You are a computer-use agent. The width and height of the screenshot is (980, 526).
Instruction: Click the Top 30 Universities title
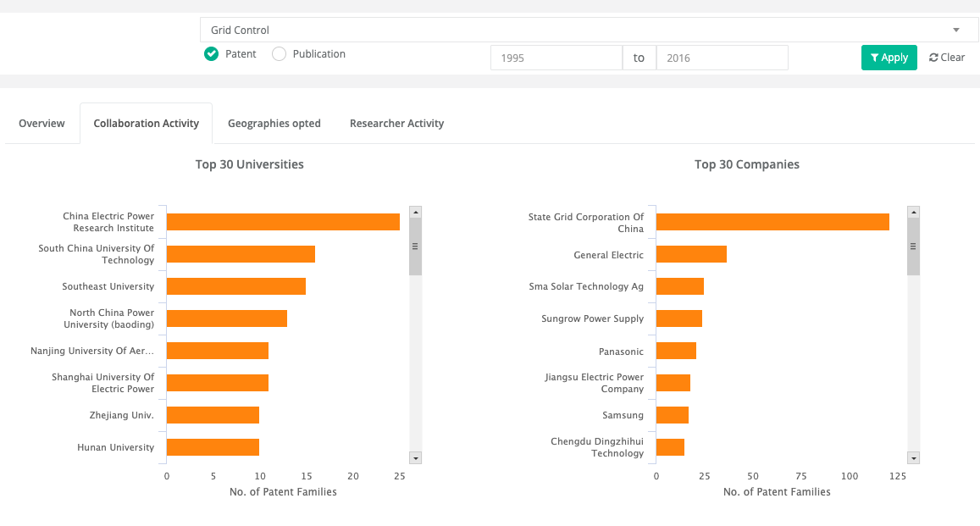(x=249, y=164)
